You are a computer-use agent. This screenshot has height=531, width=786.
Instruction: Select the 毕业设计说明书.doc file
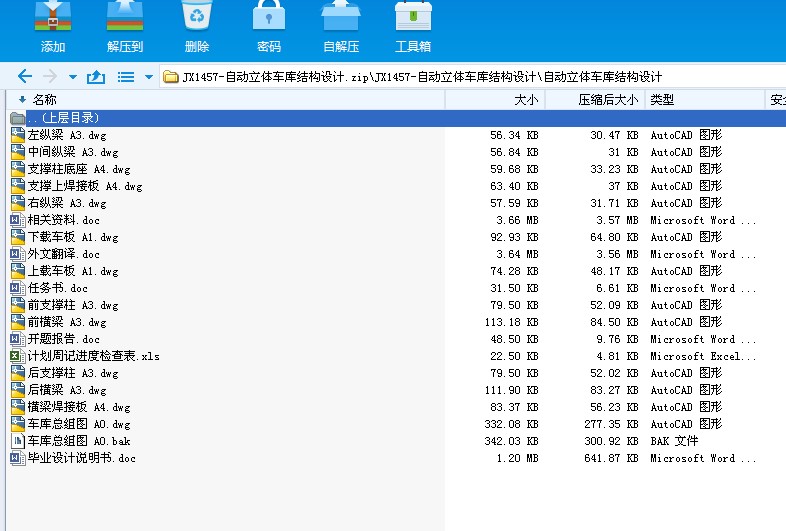[81, 458]
